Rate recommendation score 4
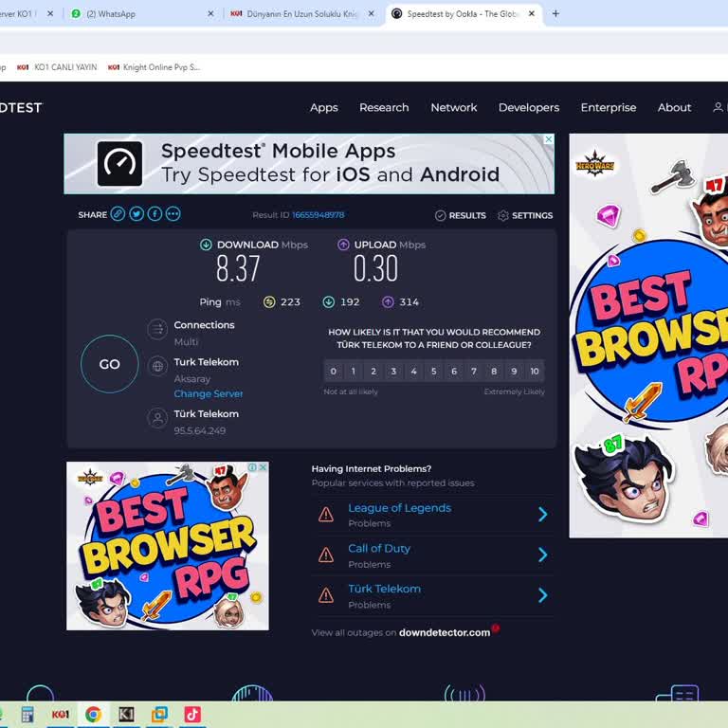728x728 pixels. (413, 371)
